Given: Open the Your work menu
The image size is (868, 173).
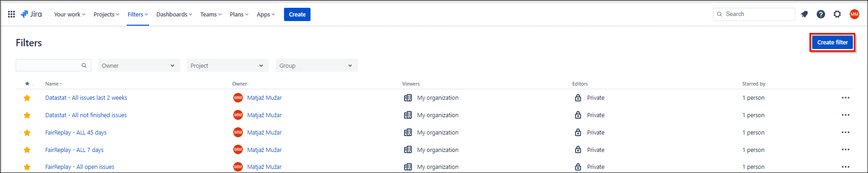Looking at the screenshot, I should point(70,14).
